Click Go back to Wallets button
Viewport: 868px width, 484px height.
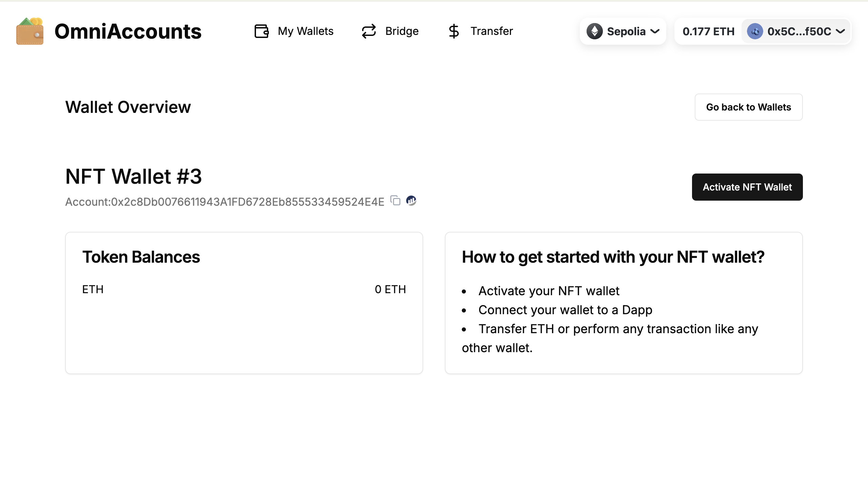coord(749,107)
